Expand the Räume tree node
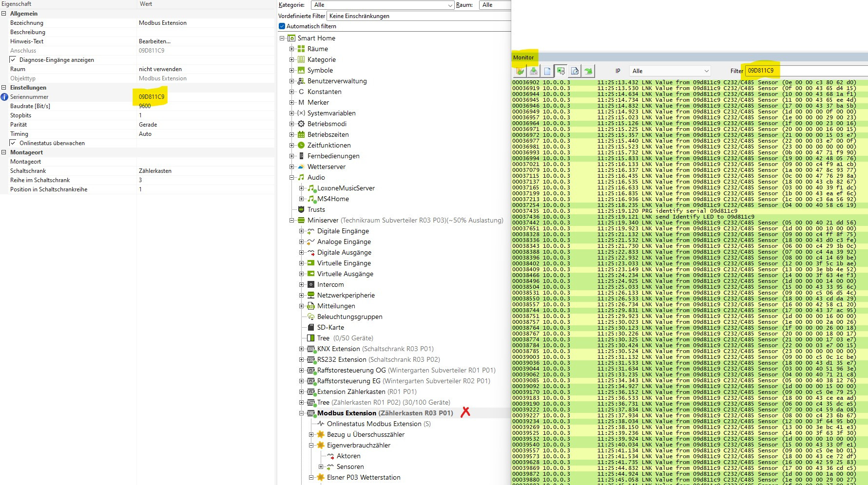Screen dimensions: 868x485 coord(291,49)
